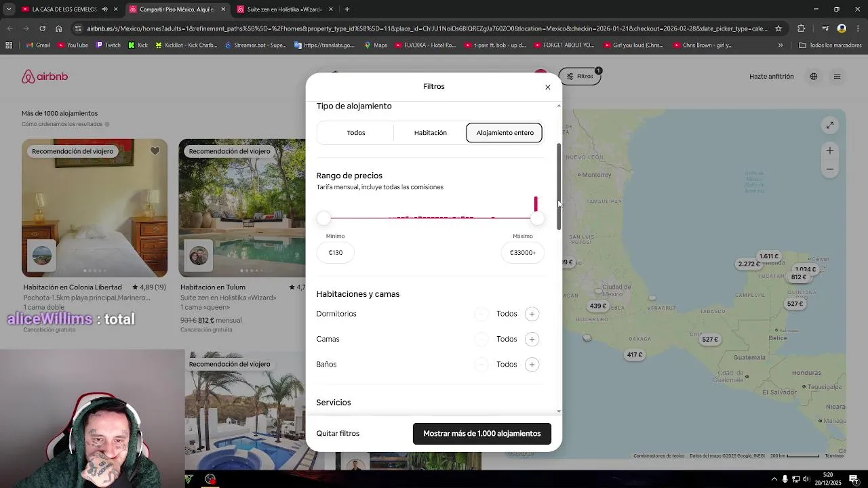
Task: Switch to Compartir Piso México tab
Action: [176, 9]
